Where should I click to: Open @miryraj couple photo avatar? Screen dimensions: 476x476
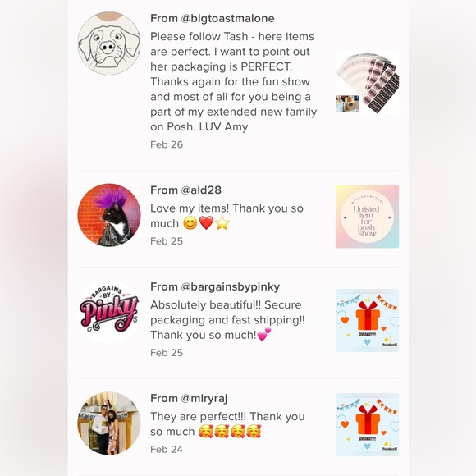(x=109, y=423)
